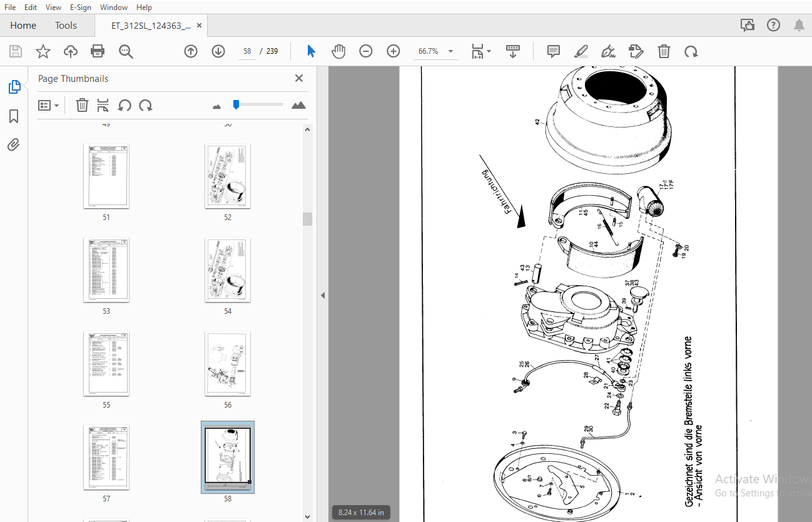This screenshot has width=812, height=522.
Task: Rotate thumbnails counterclockwise
Action: coord(124,105)
